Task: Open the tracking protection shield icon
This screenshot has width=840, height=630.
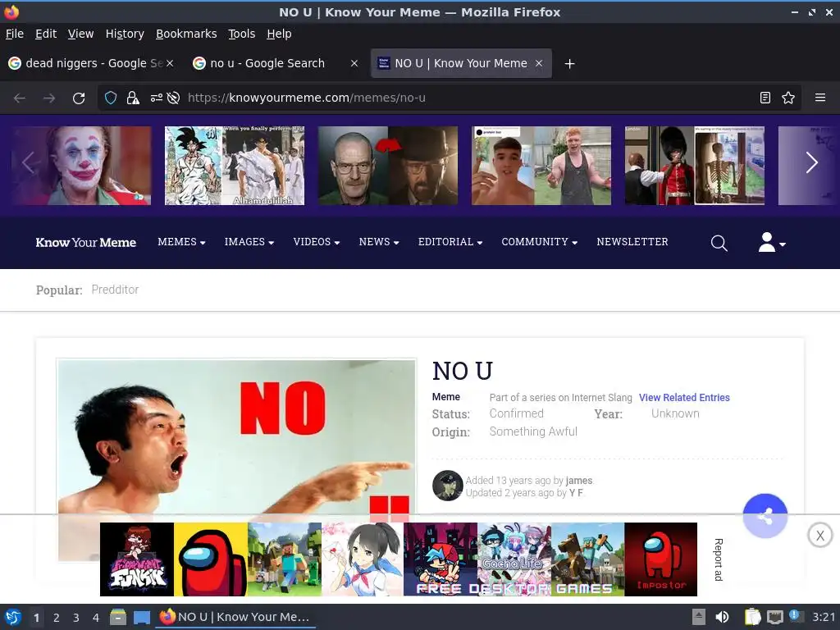Action: click(x=111, y=98)
